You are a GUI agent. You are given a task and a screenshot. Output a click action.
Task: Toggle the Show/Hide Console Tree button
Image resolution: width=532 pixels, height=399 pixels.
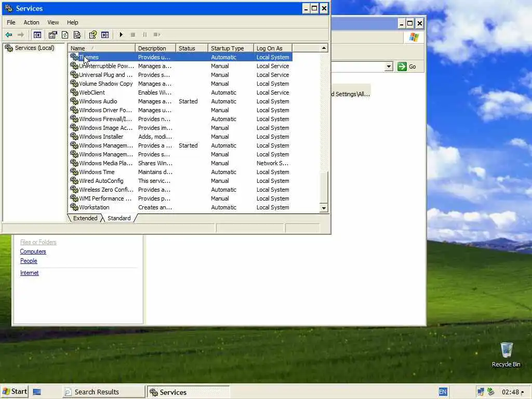point(37,35)
